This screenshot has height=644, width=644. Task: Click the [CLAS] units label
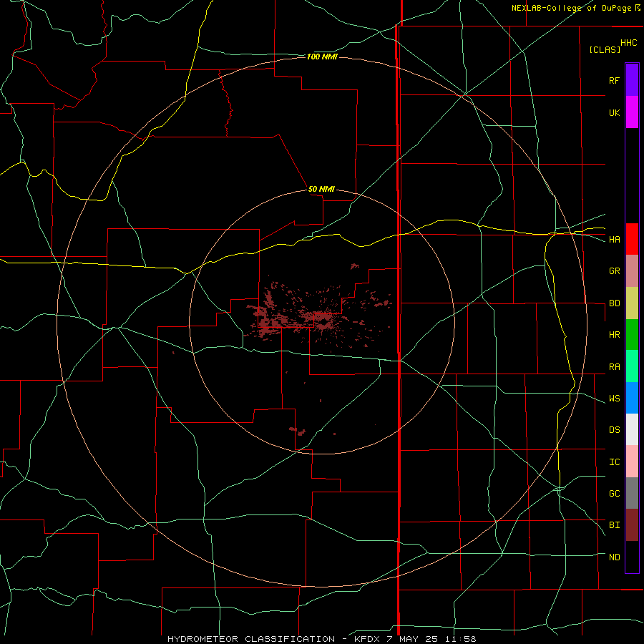click(x=605, y=49)
